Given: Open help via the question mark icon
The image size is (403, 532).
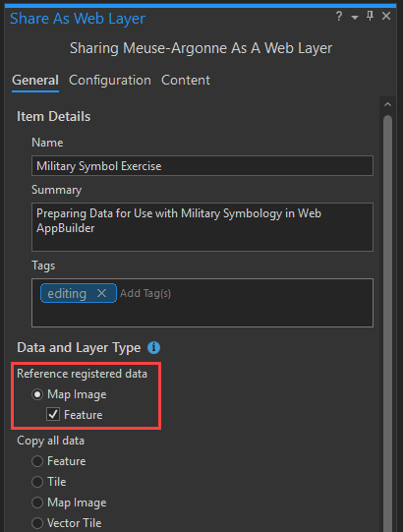Looking at the screenshot, I should tap(338, 16).
